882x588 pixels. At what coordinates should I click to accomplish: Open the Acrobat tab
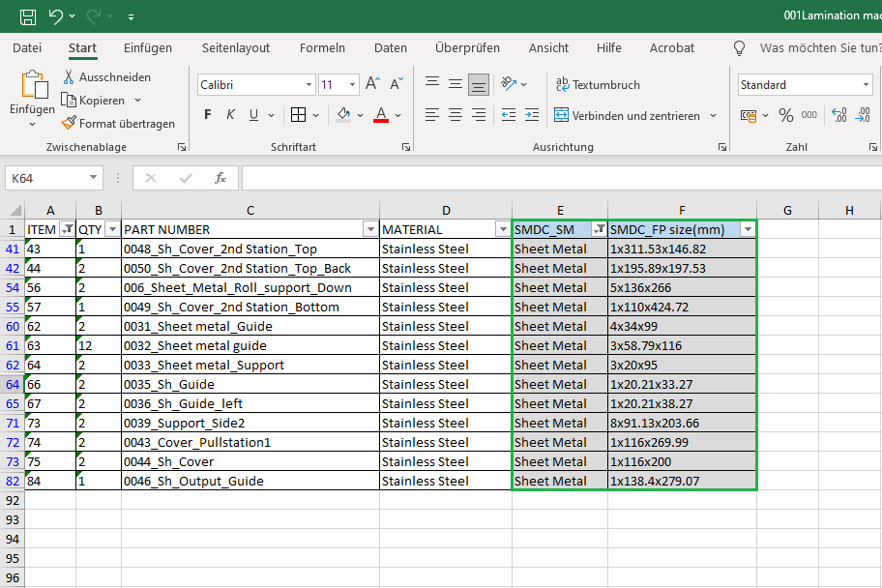(671, 47)
